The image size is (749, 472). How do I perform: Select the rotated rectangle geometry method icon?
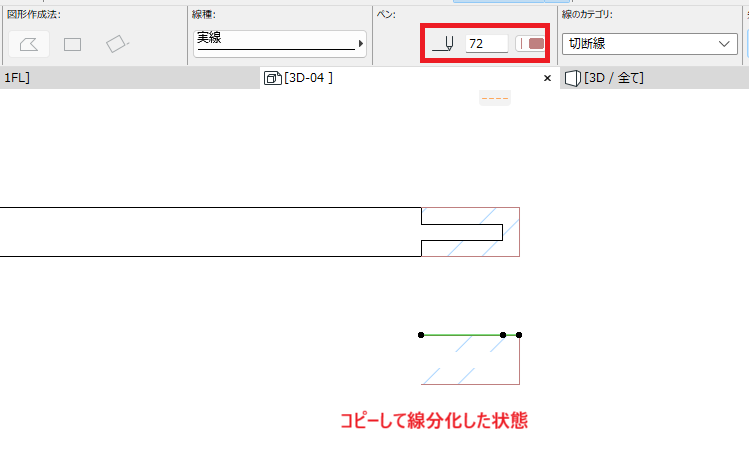pos(117,44)
